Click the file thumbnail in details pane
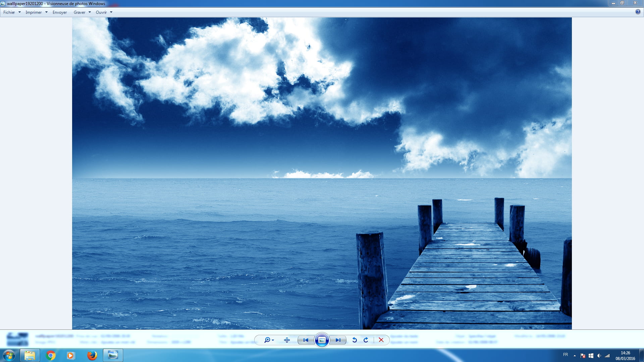Image resolution: width=644 pixels, height=362 pixels. (x=17, y=339)
